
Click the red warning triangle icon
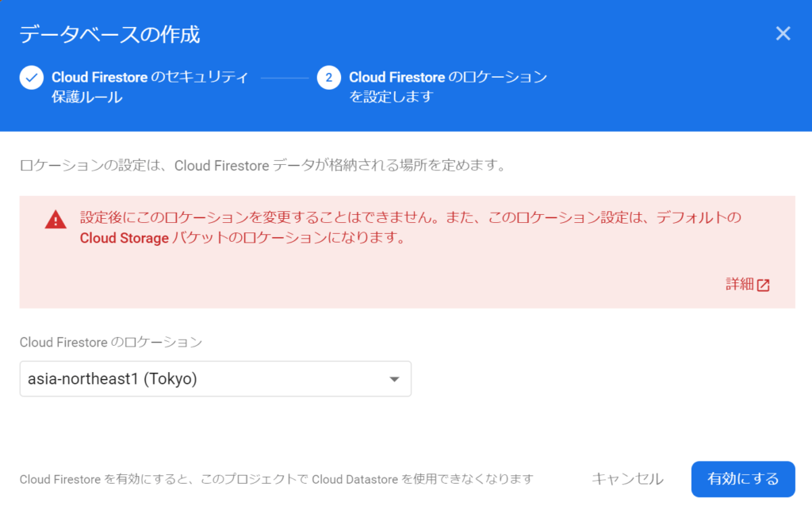56,220
